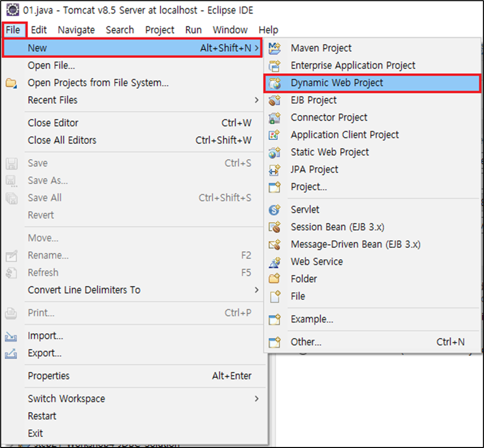This screenshot has width=484, height=448.
Task: Select Application Client Project entry
Action: tap(372, 135)
